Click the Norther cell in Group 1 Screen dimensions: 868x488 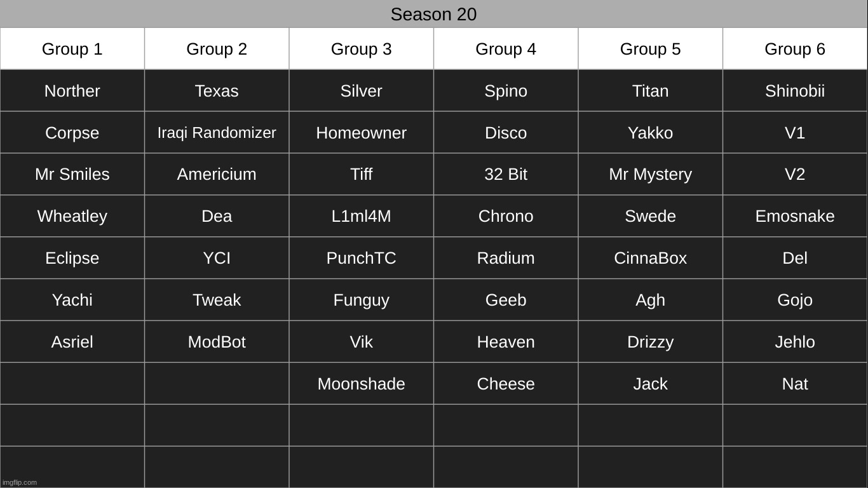pos(72,91)
